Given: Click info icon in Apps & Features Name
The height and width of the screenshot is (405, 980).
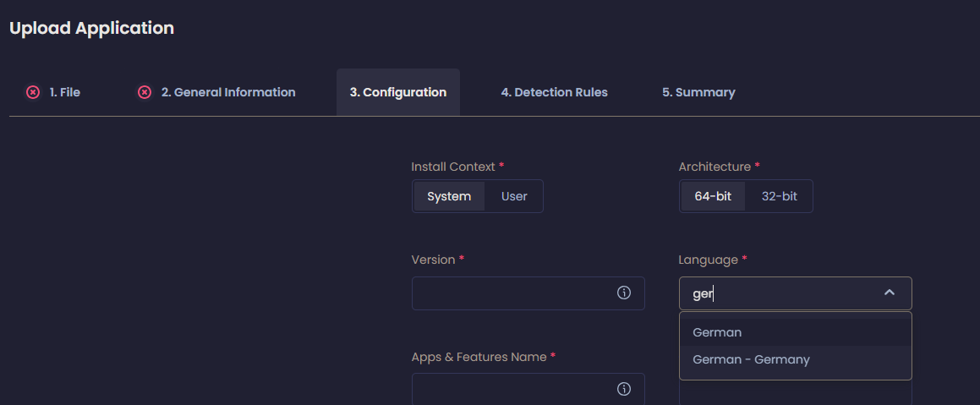Looking at the screenshot, I should [624, 389].
